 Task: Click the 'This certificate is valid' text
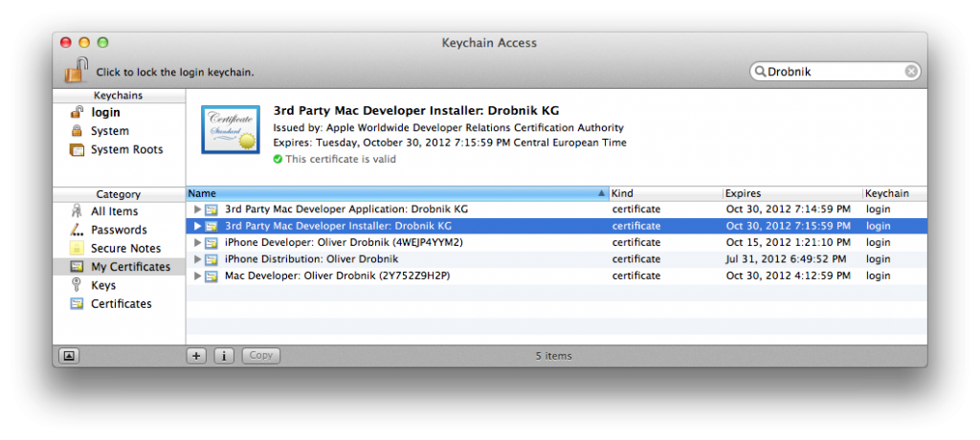341,160
